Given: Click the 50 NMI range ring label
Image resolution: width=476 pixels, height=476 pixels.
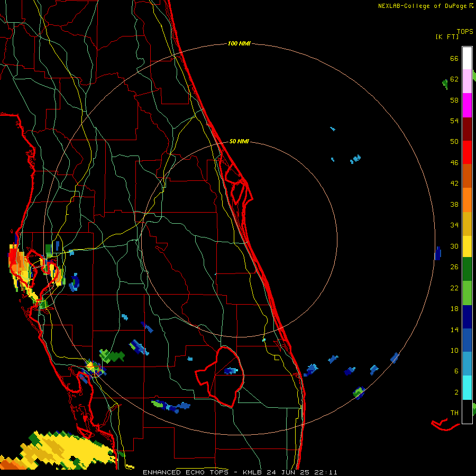Looking at the screenshot, I should (239, 141).
